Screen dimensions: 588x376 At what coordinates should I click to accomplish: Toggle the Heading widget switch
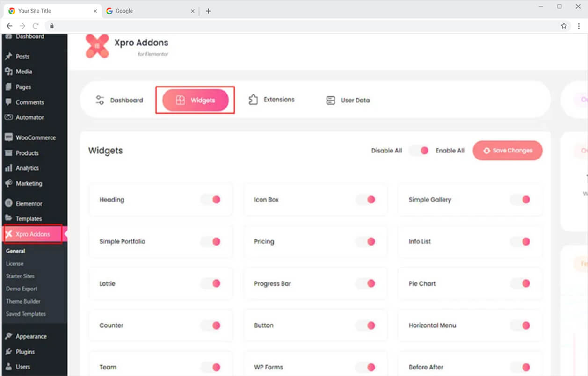click(x=211, y=200)
